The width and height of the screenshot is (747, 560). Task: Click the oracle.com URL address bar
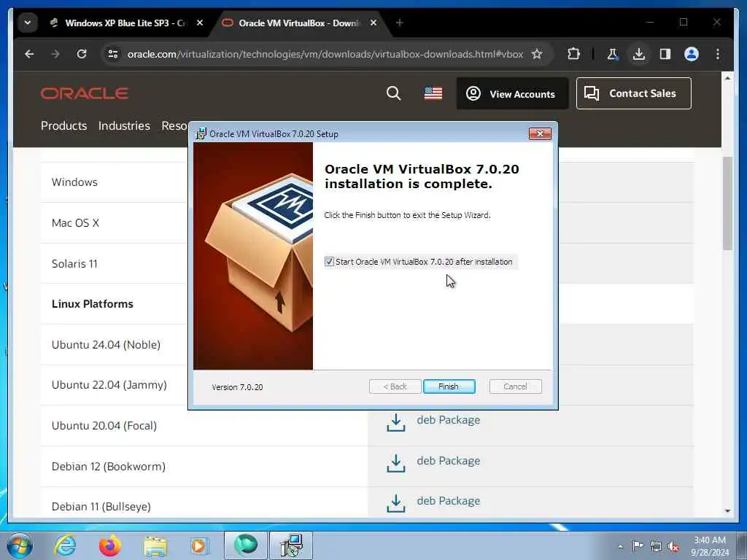pyautogui.click(x=325, y=54)
